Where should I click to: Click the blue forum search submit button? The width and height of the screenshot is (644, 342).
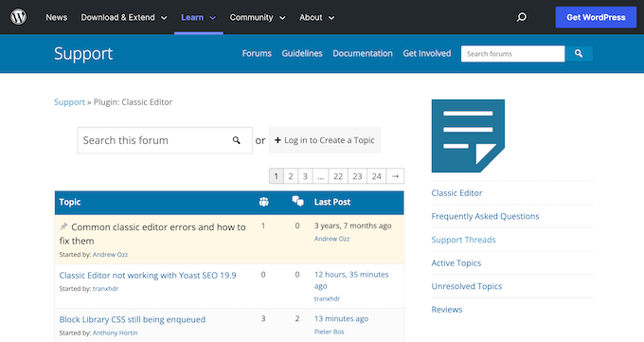[579, 53]
